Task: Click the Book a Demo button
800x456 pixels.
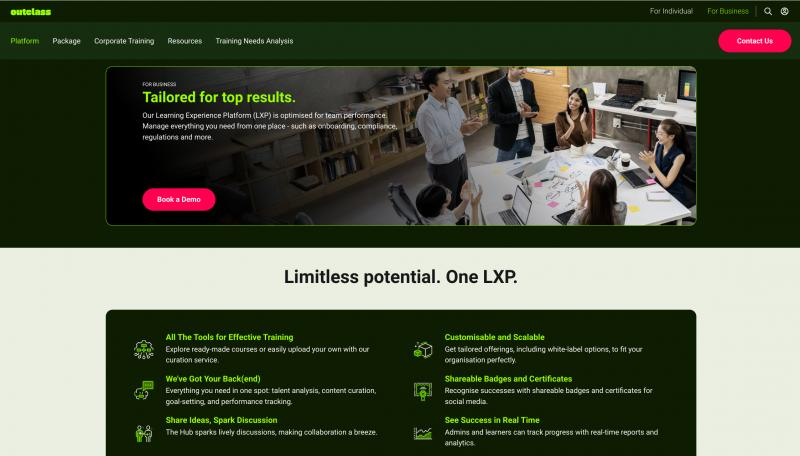Action: tap(179, 199)
